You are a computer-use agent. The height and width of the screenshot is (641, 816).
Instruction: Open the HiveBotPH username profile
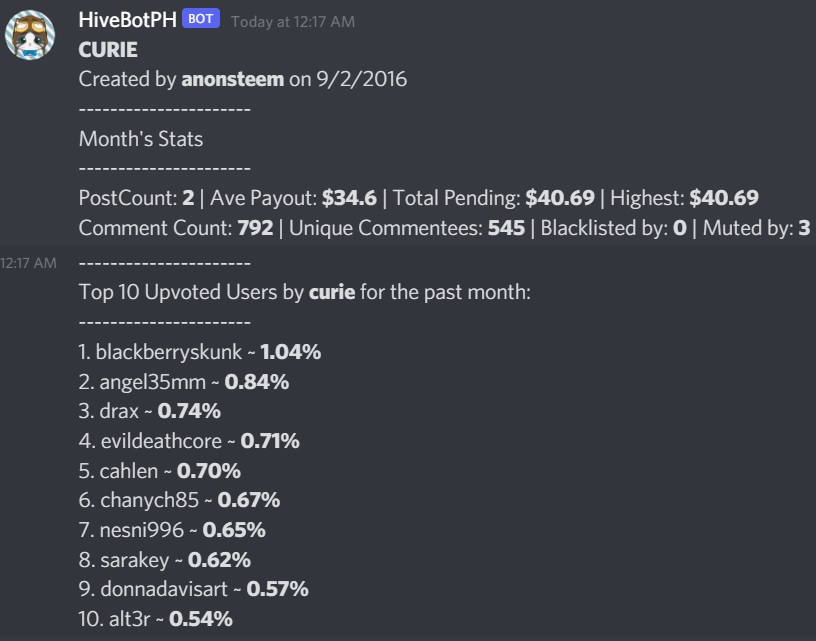point(128,20)
